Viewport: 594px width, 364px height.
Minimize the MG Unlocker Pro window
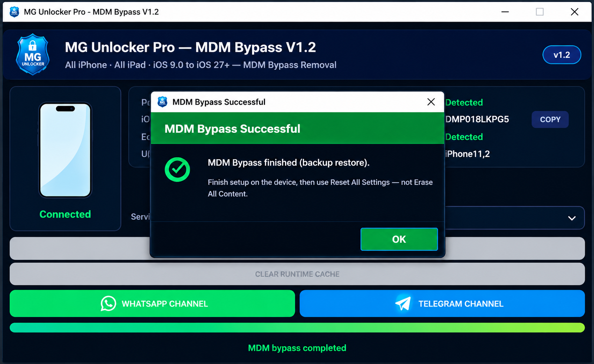click(x=505, y=12)
